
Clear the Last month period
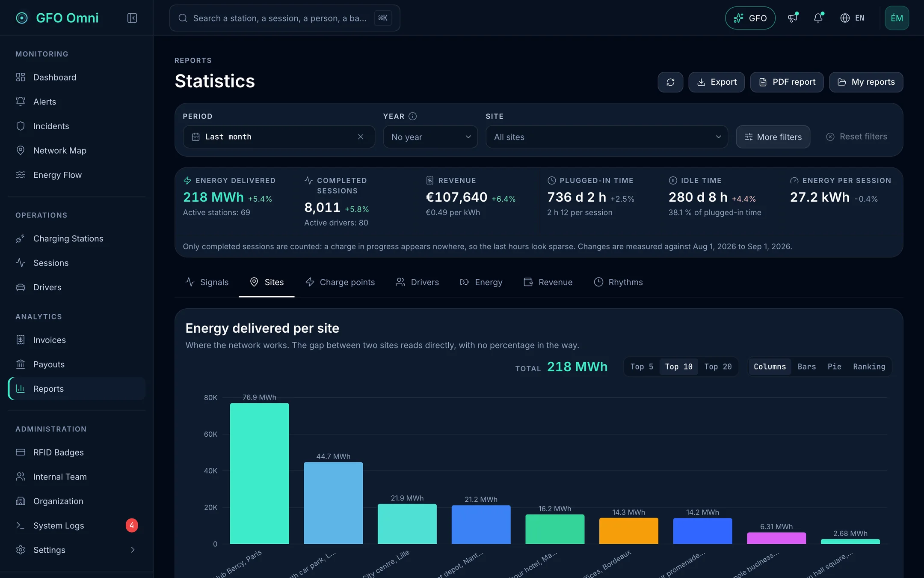tap(361, 137)
